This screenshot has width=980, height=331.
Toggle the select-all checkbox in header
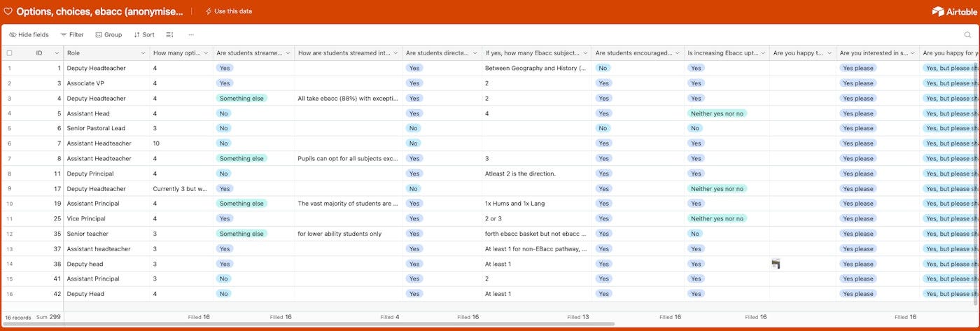click(9, 53)
